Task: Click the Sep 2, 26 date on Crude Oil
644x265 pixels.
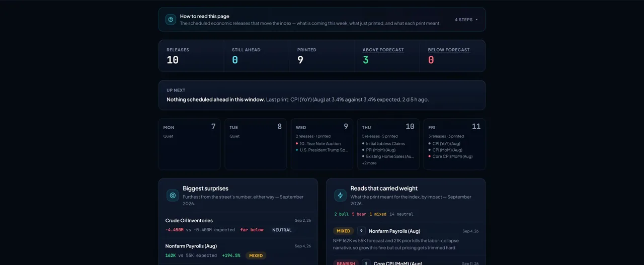Action: click(303, 221)
